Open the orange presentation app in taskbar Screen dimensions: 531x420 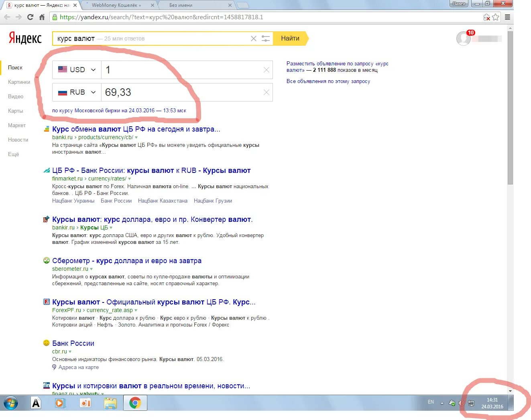pos(85,403)
